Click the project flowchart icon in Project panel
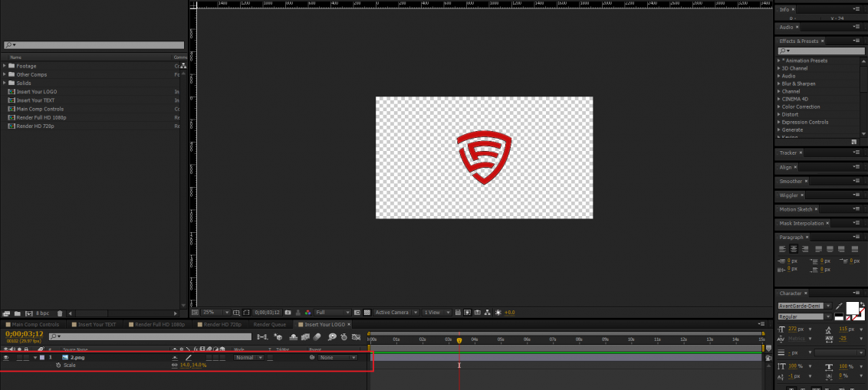The image size is (868, 390). pyautogui.click(x=183, y=65)
